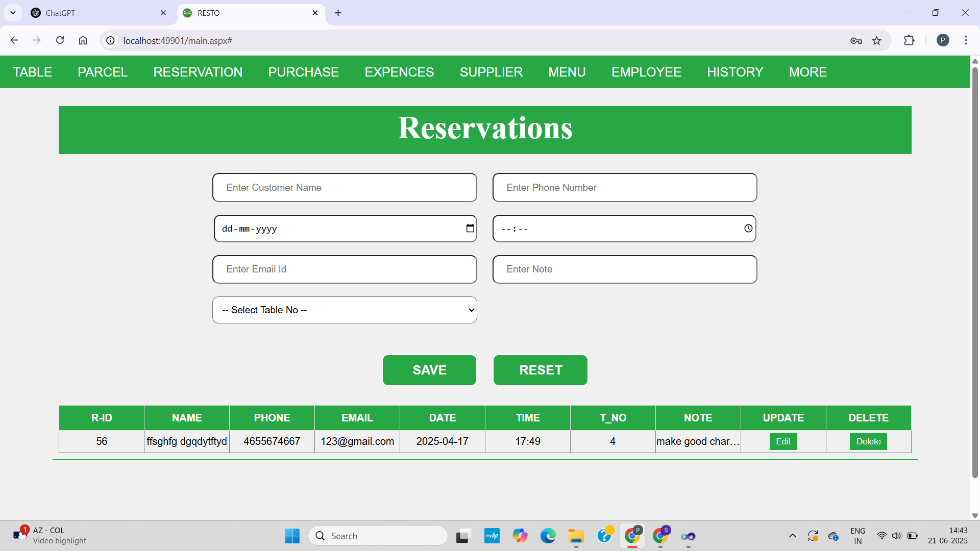This screenshot has width=980, height=551.
Task: Click the SAVE button
Action: tap(429, 370)
